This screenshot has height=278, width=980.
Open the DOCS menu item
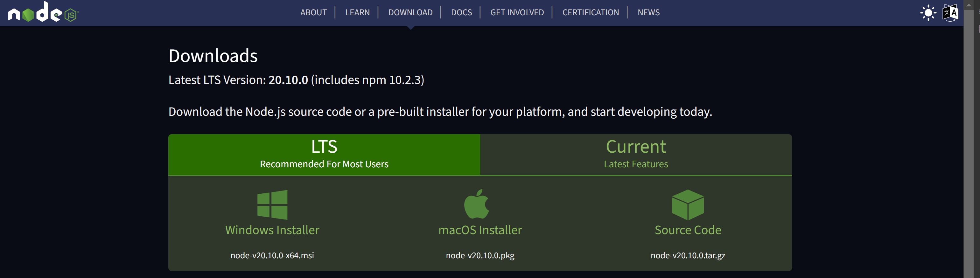point(461,12)
